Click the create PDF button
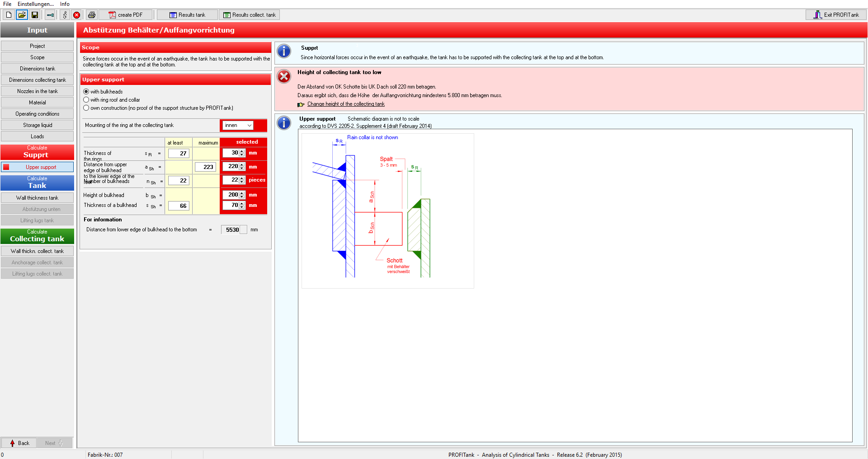Image resolution: width=868 pixels, height=459 pixels. 126,15
